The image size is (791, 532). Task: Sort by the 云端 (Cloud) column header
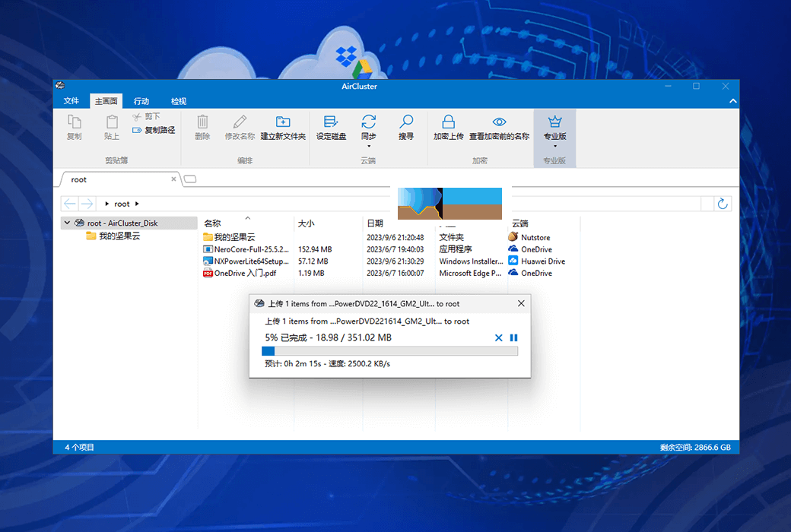(x=520, y=223)
